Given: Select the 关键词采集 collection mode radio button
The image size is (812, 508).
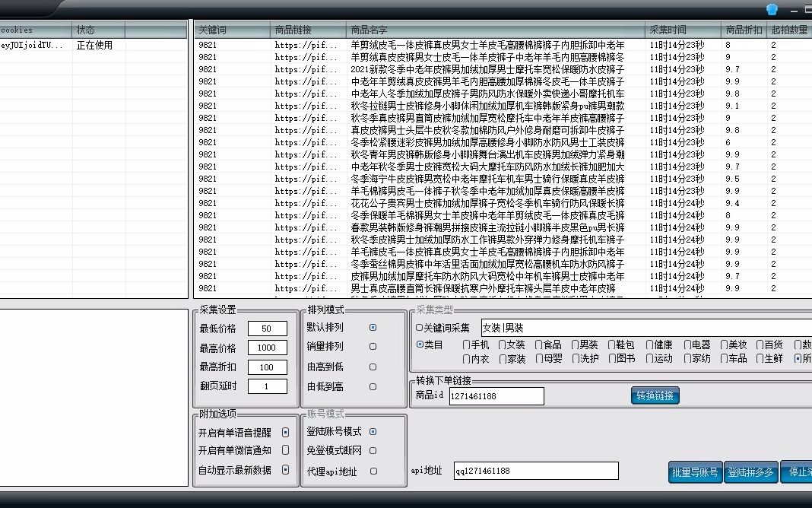Looking at the screenshot, I should click(420, 326).
